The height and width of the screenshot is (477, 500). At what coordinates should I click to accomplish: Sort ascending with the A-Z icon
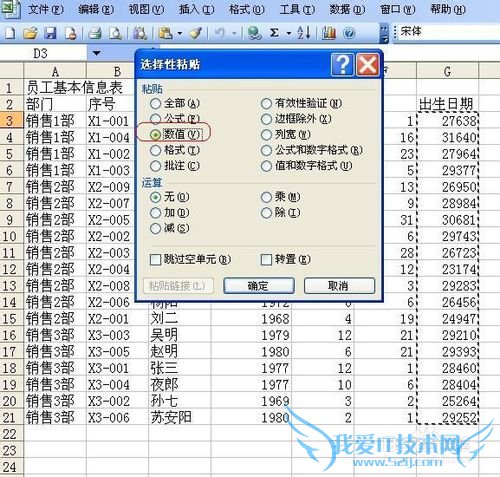304,33
